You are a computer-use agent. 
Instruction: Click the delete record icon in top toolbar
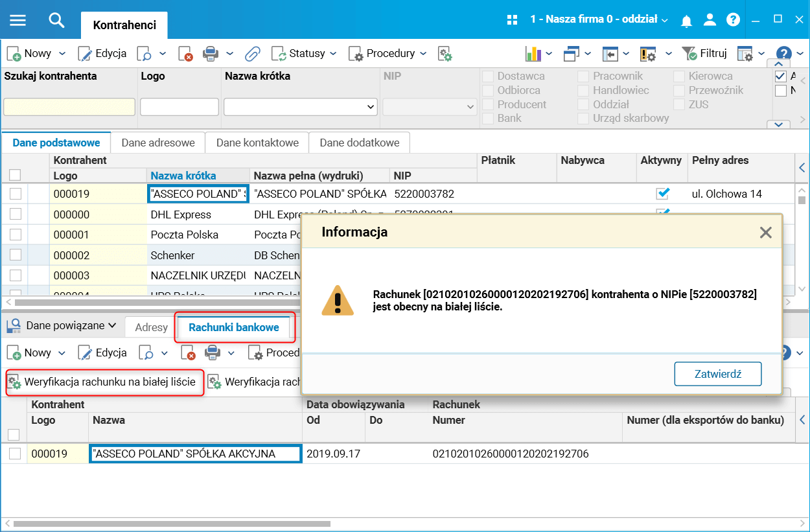tap(186, 53)
